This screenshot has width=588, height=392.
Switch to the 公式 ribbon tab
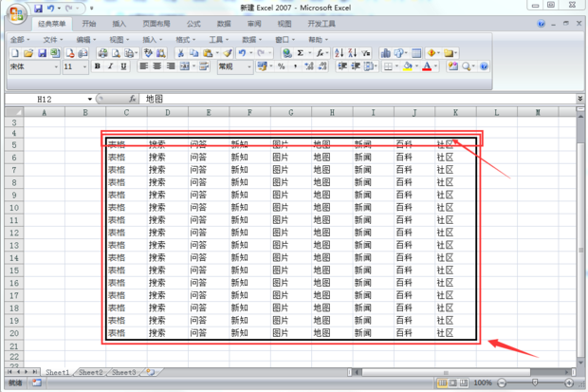tap(193, 24)
